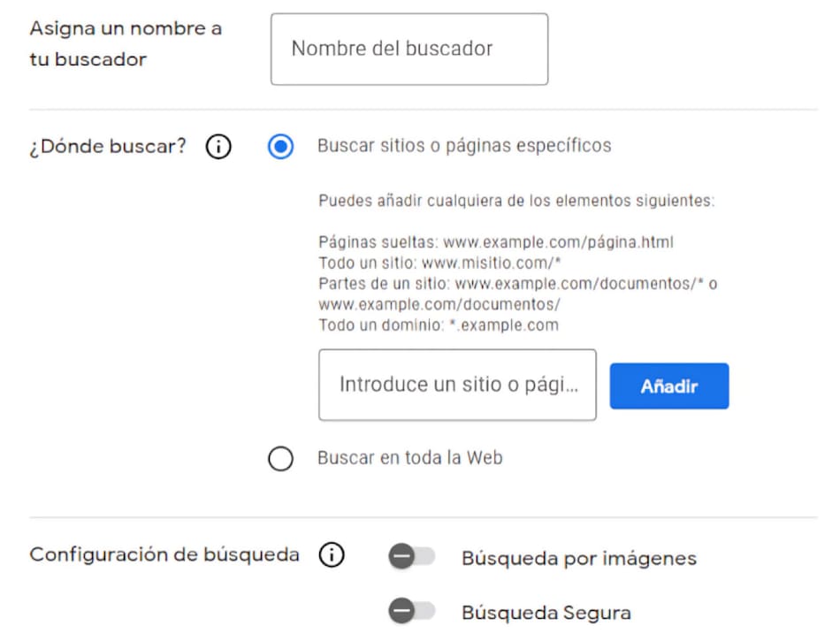Image resolution: width=840 pixels, height=641 pixels.
Task: Click the Búsqueda por imágenes switch knob
Action: tap(402, 558)
